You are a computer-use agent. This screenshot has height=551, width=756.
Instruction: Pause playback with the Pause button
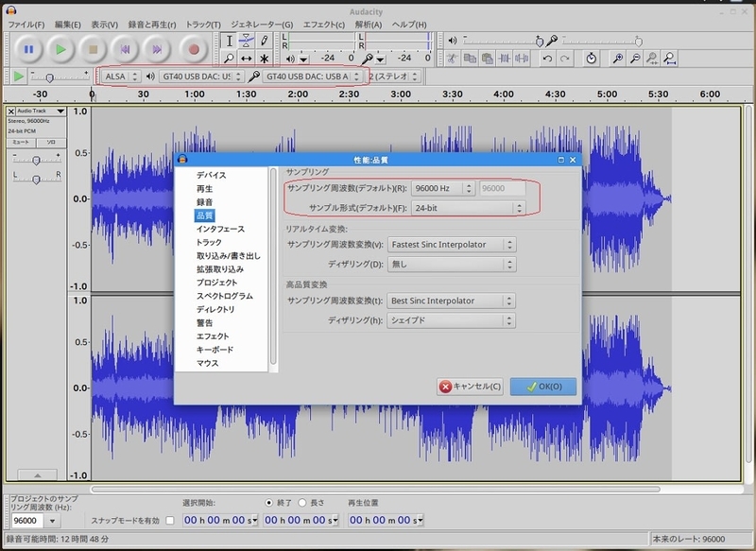28,49
